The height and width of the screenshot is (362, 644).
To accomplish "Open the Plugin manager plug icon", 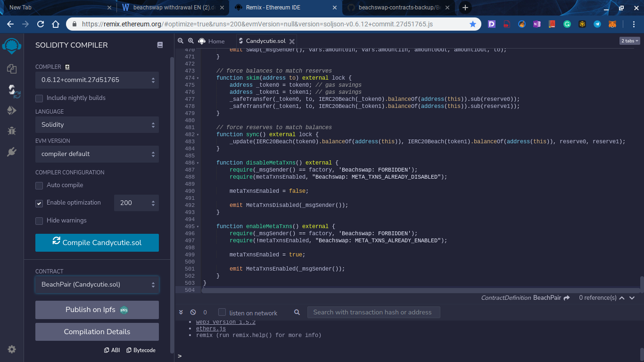I will pyautogui.click(x=12, y=152).
